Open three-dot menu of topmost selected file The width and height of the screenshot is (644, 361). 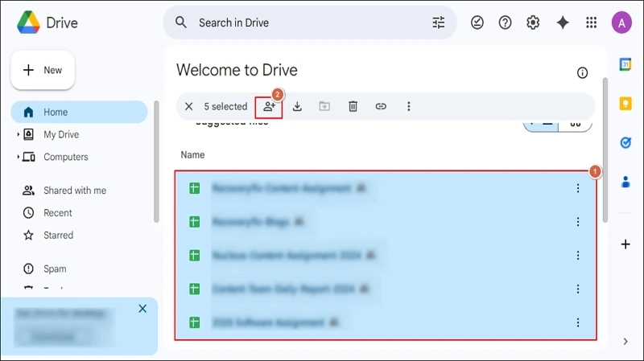578,188
